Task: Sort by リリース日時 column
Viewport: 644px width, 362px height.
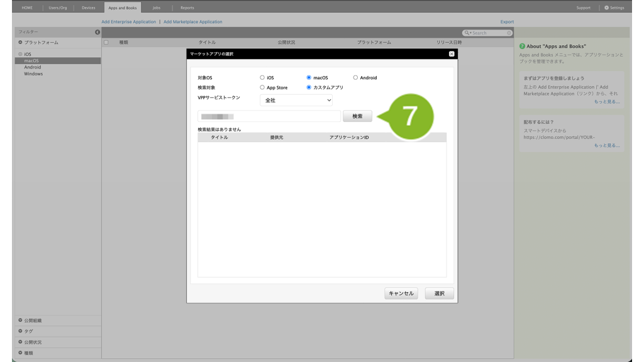Action: pyautogui.click(x=449, y=42)
